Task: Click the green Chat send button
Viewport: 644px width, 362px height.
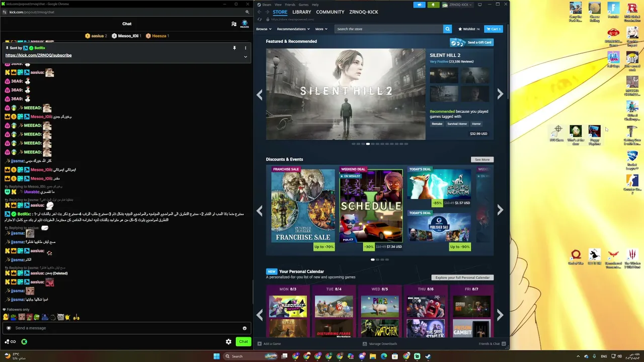Action: (x=244, y=342)
